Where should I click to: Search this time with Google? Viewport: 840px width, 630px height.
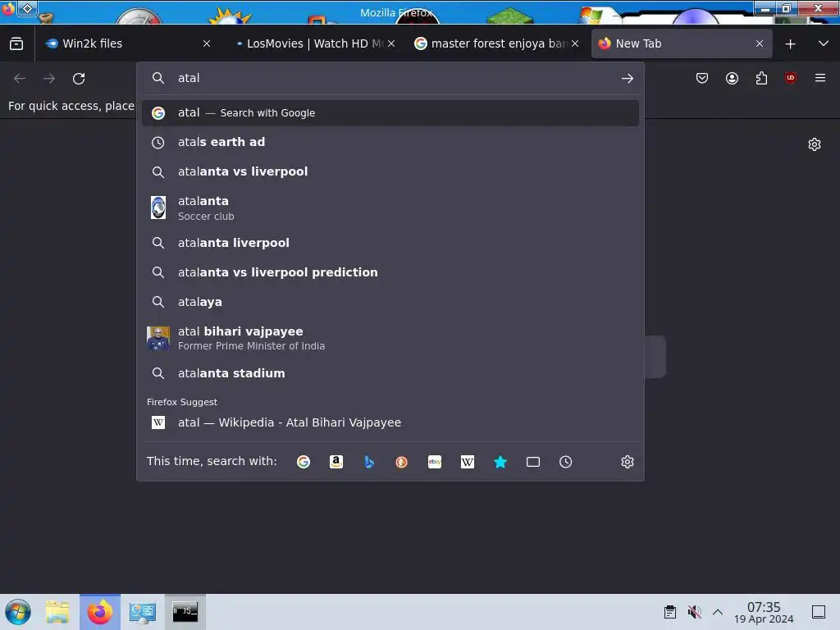[x=304, y=462]
